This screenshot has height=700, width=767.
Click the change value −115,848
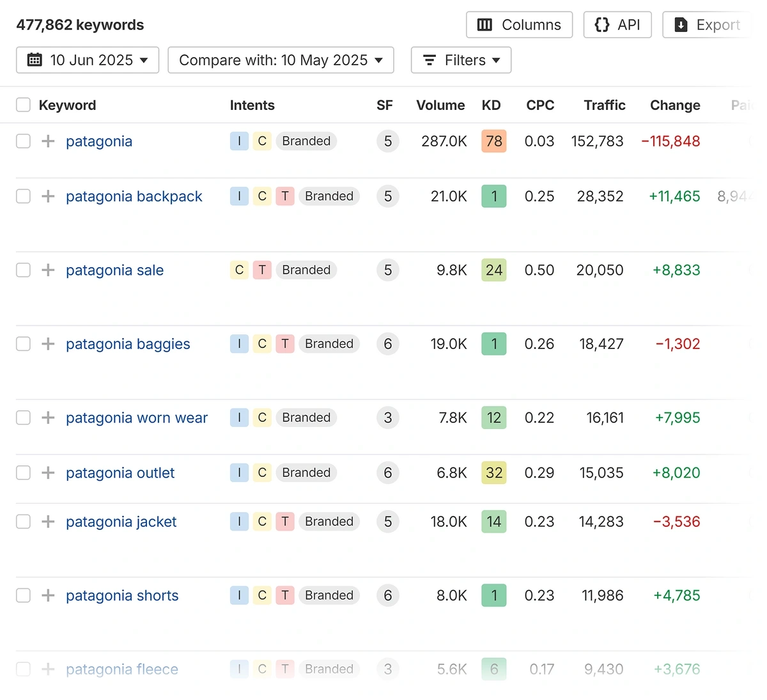[x=670, y=141]
